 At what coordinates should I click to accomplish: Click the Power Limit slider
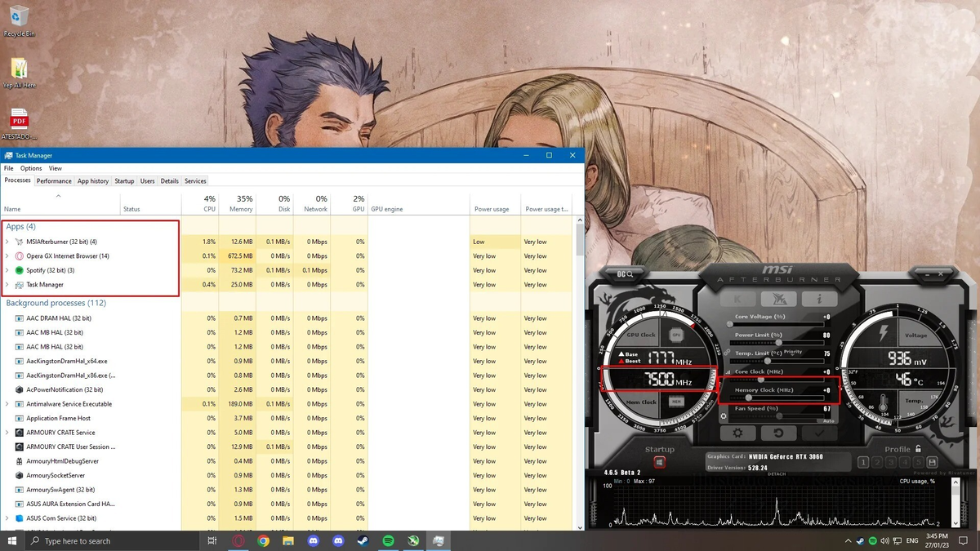[778, 342]
